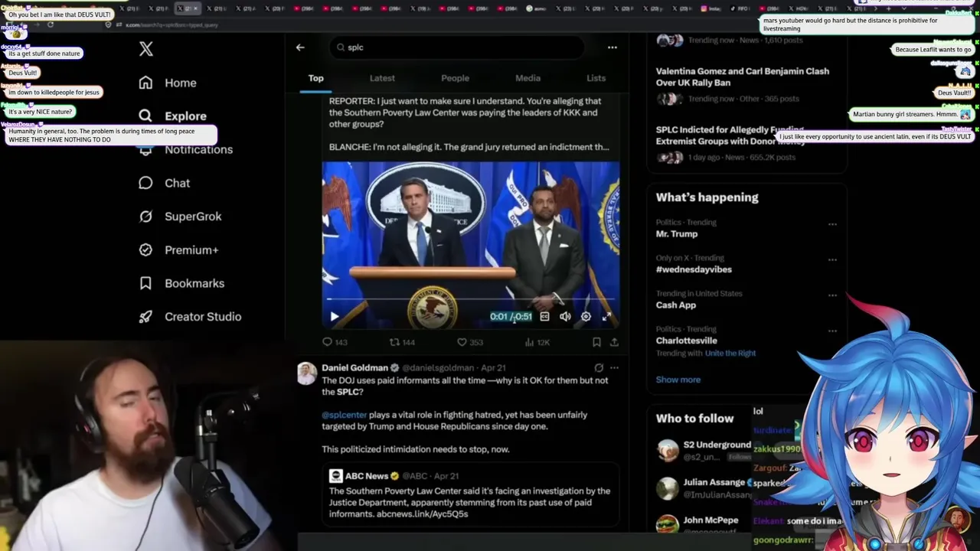980x551 pixels.
Task: Open the @splcenter mention link
Action: (344, 415)
